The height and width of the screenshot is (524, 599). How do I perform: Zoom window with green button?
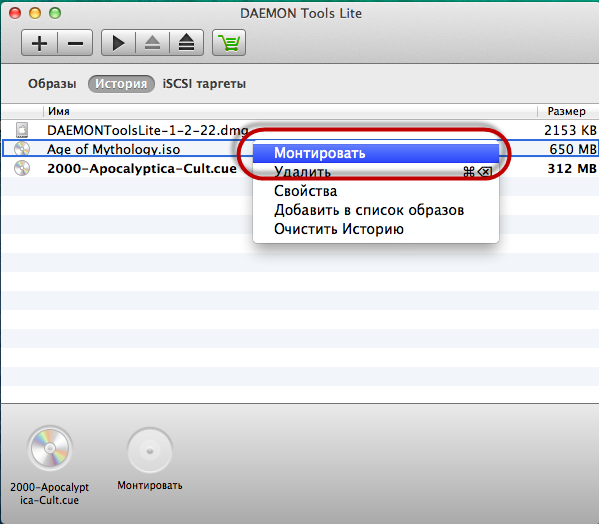tap(55, 13)
